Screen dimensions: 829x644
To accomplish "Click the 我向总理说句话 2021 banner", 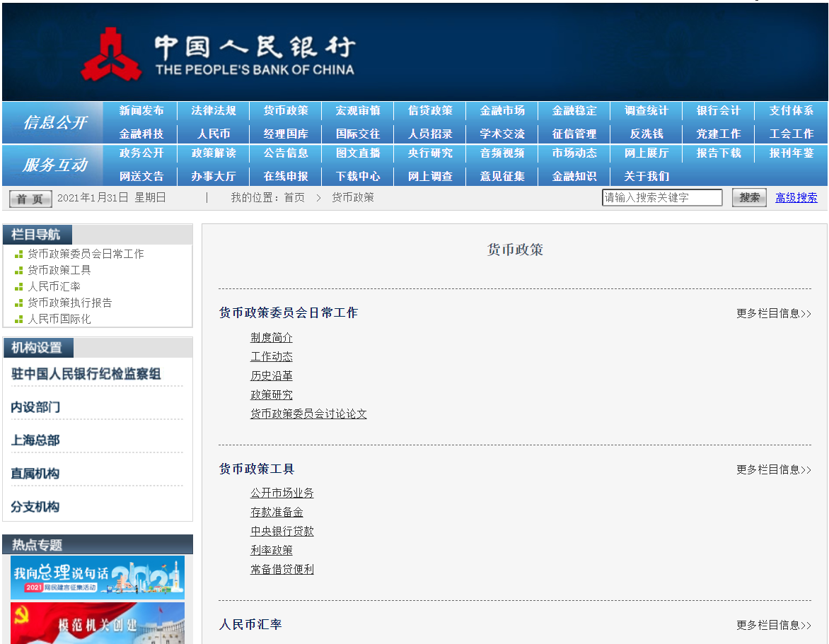I will click(97, 578).
